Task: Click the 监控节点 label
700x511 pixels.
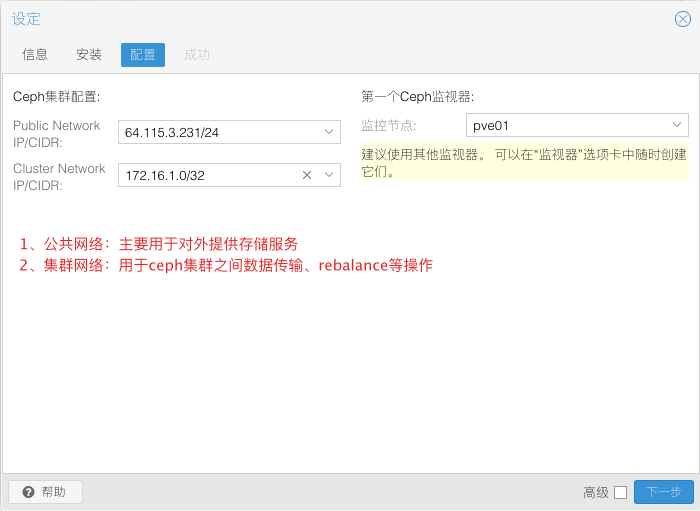Action: click(388, 125)
